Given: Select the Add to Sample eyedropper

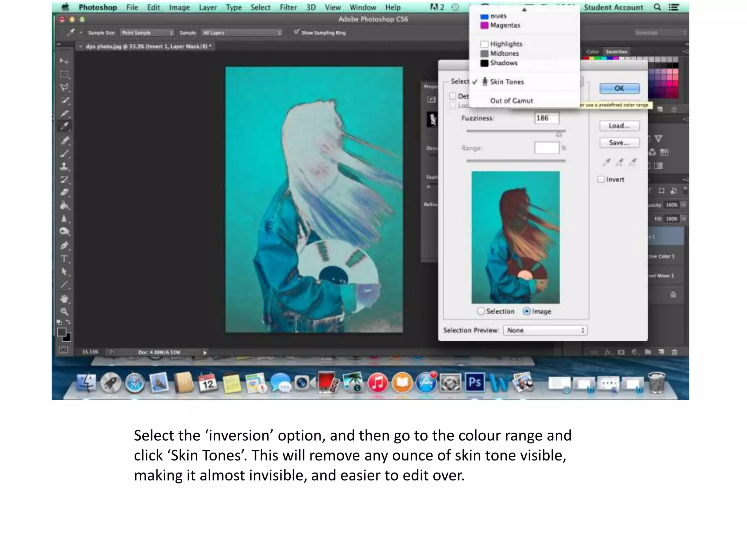Looking at the screenshot, I should 620,162.
